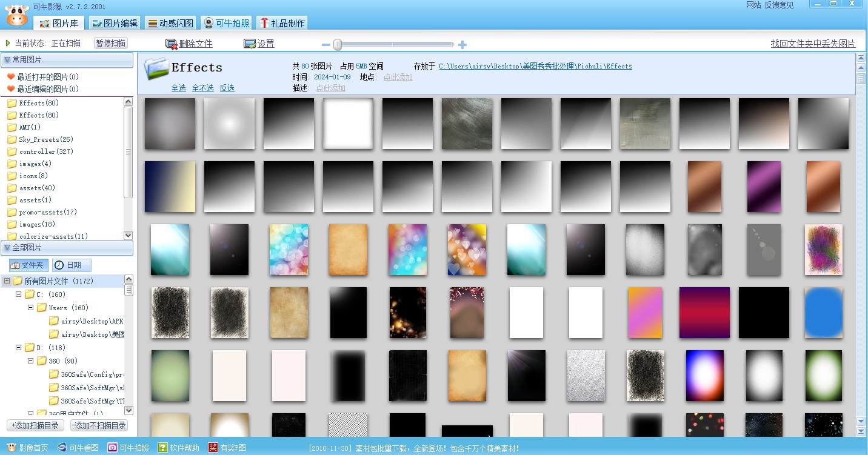
Task: Collapse the 常用图片 panel header
Action: [7, 59]
